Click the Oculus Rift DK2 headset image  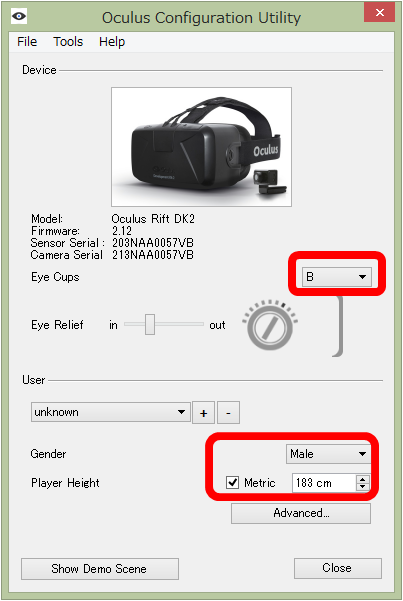click(201, 147)
